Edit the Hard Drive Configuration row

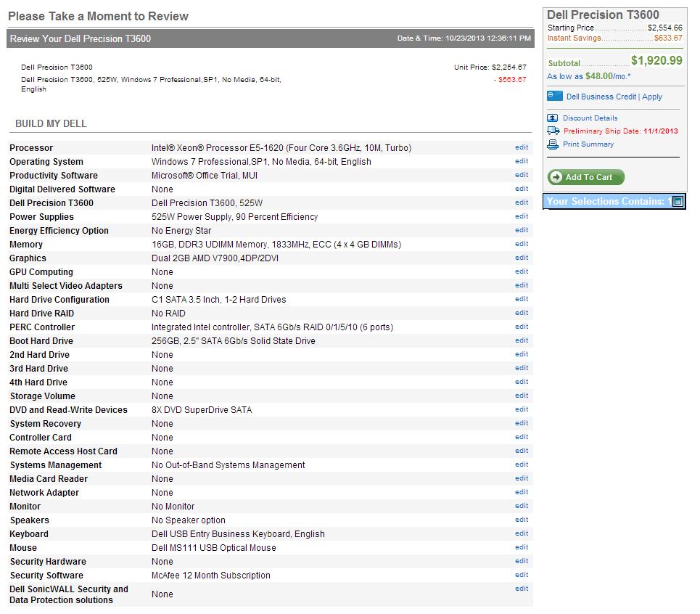point(522,299)
